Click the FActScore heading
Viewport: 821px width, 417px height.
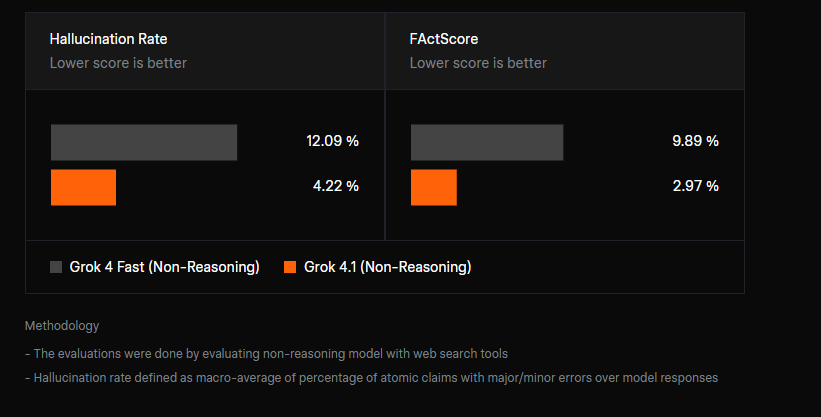[x=443, y=39]
